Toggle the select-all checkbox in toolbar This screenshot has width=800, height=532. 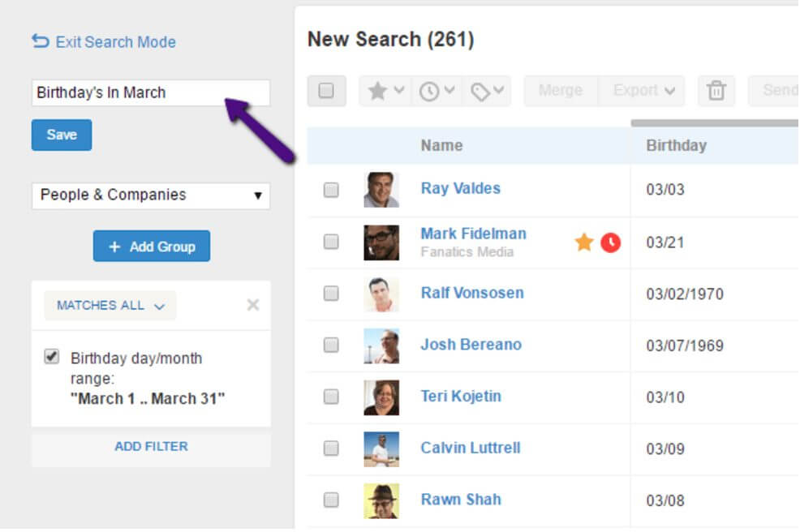pos(326,91)
